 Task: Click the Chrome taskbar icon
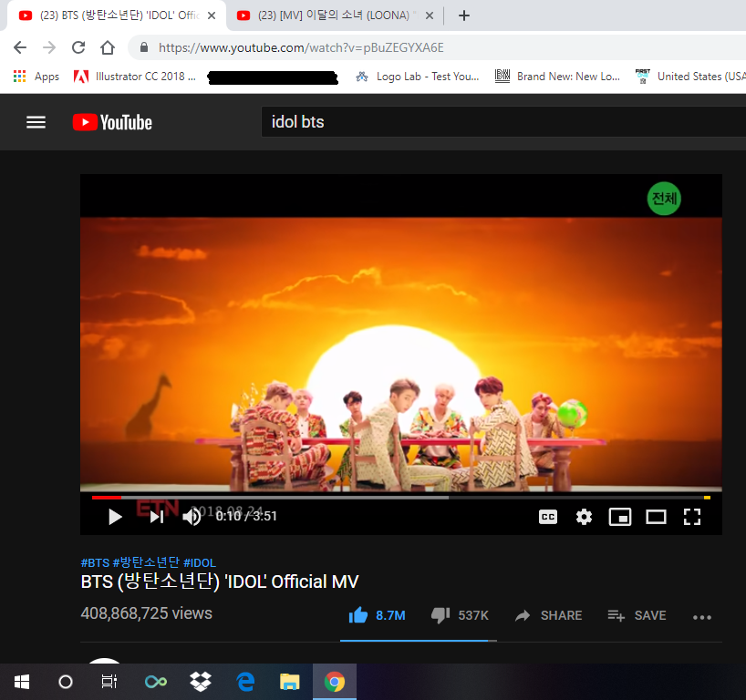click(335, 682)
